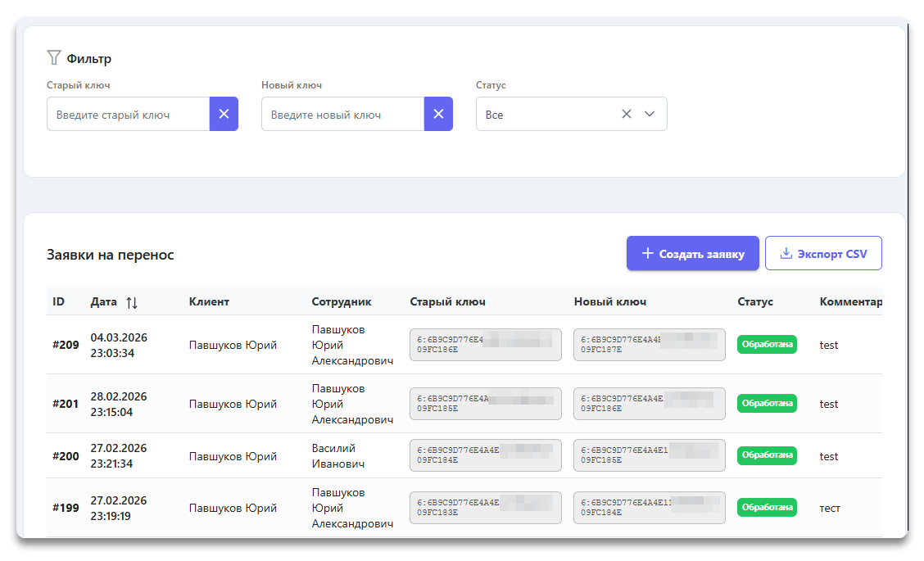The width and height of the screenshot is (924, 561).
Task: Click the new key of request #199
Action: coord(650,508)
